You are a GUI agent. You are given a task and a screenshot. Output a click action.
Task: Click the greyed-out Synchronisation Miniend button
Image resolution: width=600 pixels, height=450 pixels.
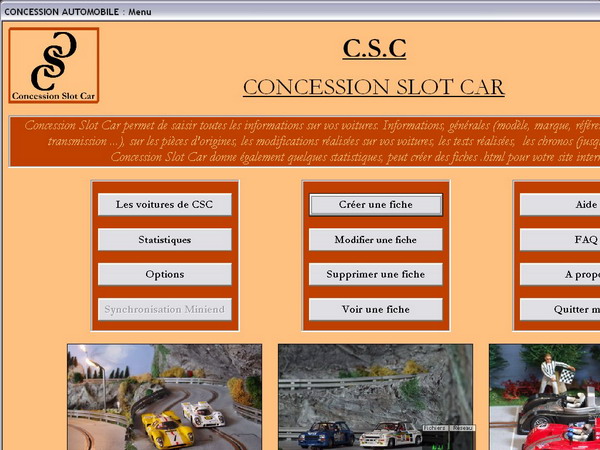(x=164, y=309)
